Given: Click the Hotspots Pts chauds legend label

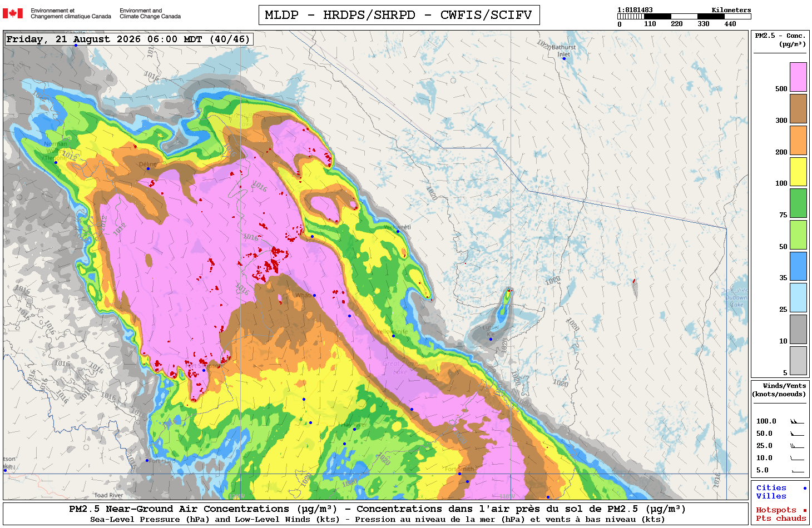Looking at the screenshot, I should [781, 514].
